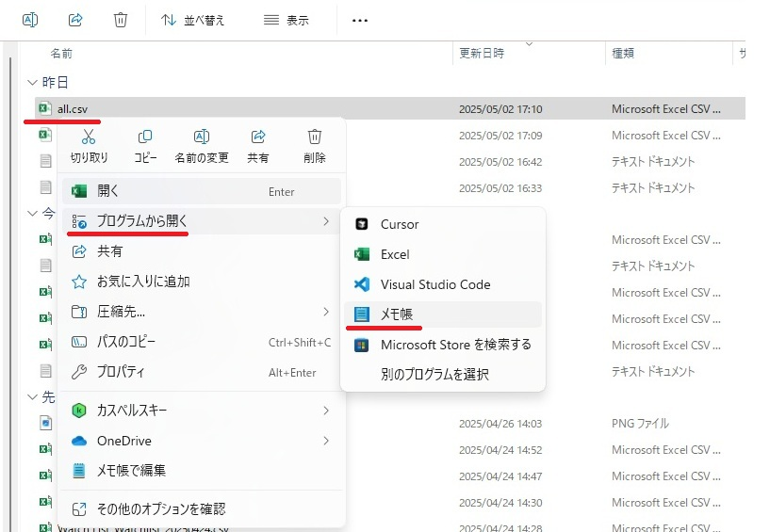
Task: Open with Cursor in the submenu
Action: tap(443, 224)
